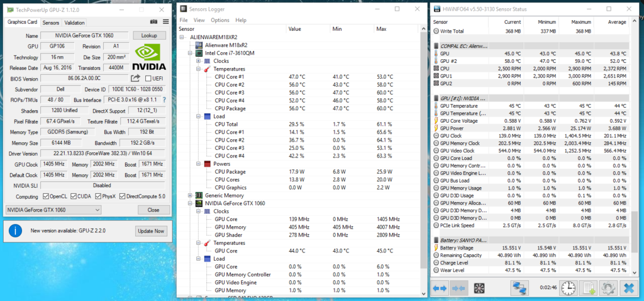Collapse the CPU Powers node
644x301 pixels.
coord(198,164)
